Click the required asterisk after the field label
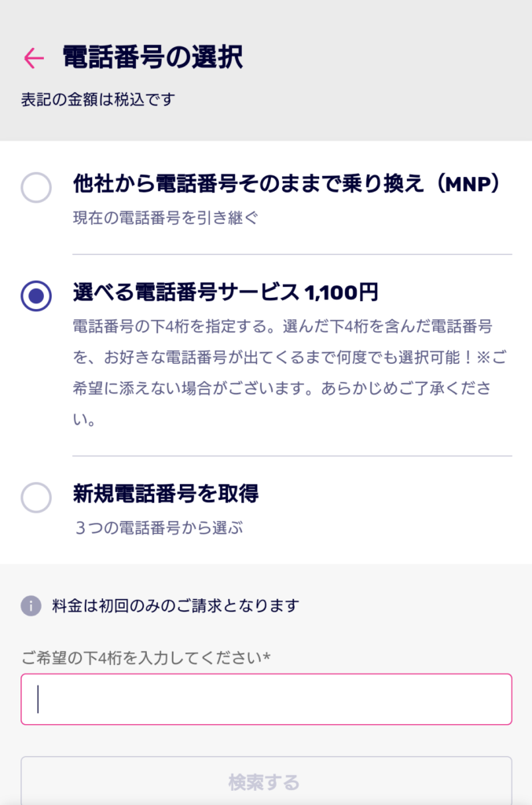The height and width of the screenshot is (805, 532). pyautogui.click(x=267, y=656)
